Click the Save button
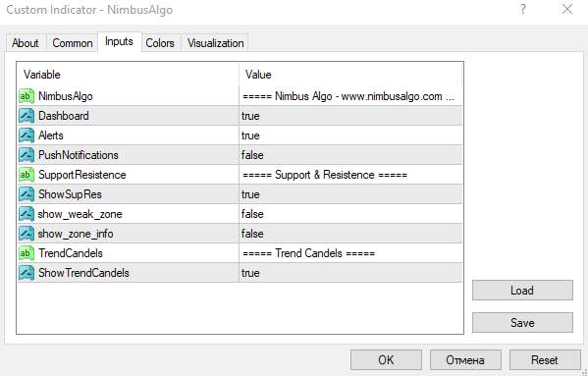588x376 pixels. (x=522, y=322)
